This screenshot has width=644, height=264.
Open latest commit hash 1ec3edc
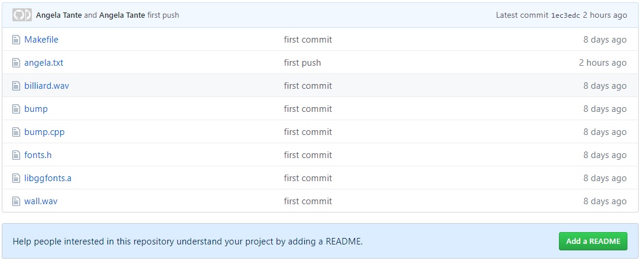(565, 15)
